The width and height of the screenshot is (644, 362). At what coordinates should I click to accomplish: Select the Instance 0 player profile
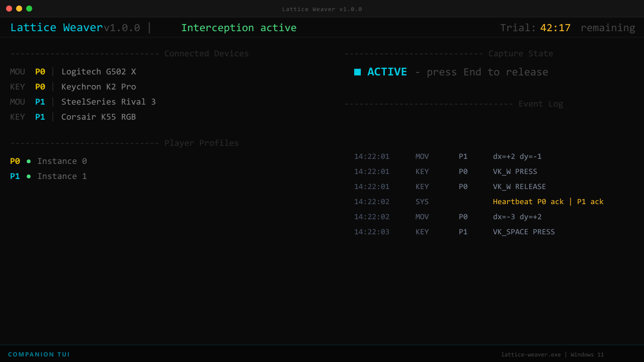[62, 161]
